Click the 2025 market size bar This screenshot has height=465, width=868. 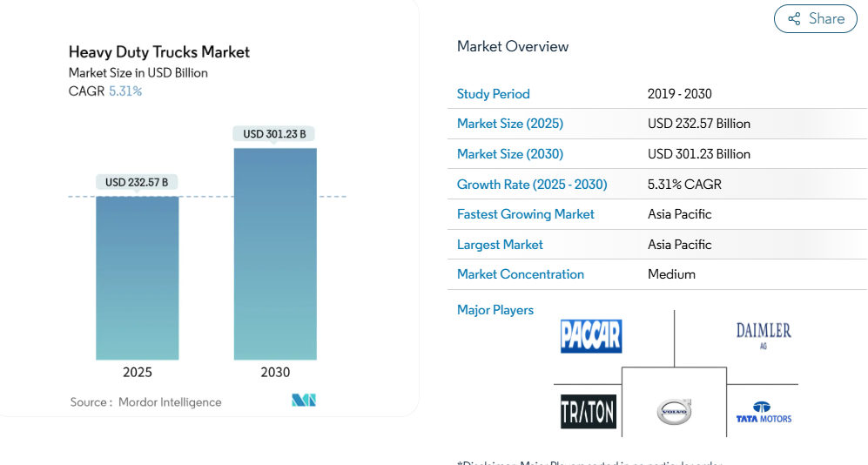click(138, 278)
